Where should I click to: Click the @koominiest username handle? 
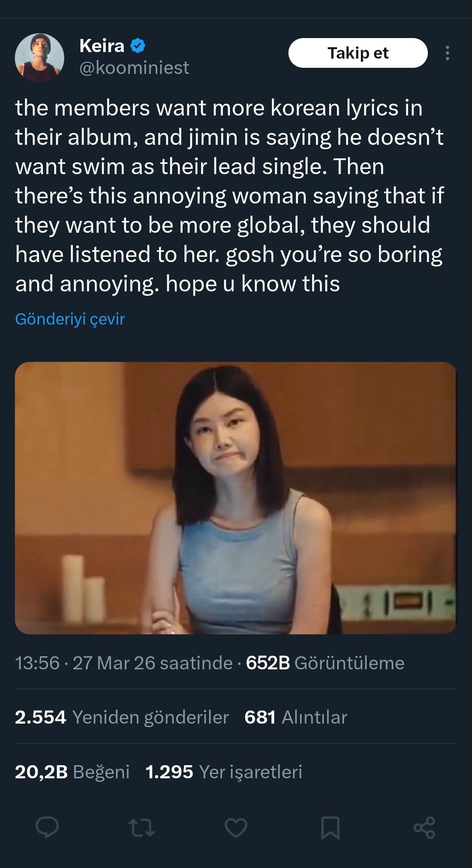(134, 68)
